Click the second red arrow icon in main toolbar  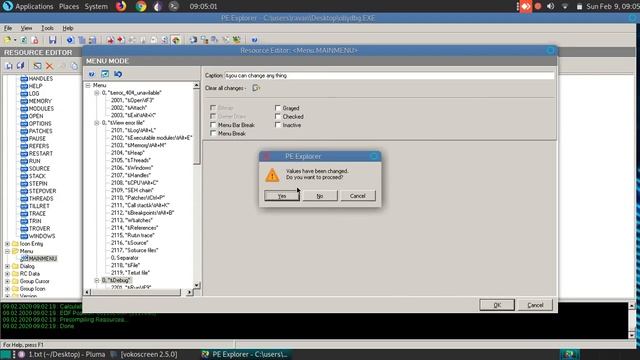120,40
